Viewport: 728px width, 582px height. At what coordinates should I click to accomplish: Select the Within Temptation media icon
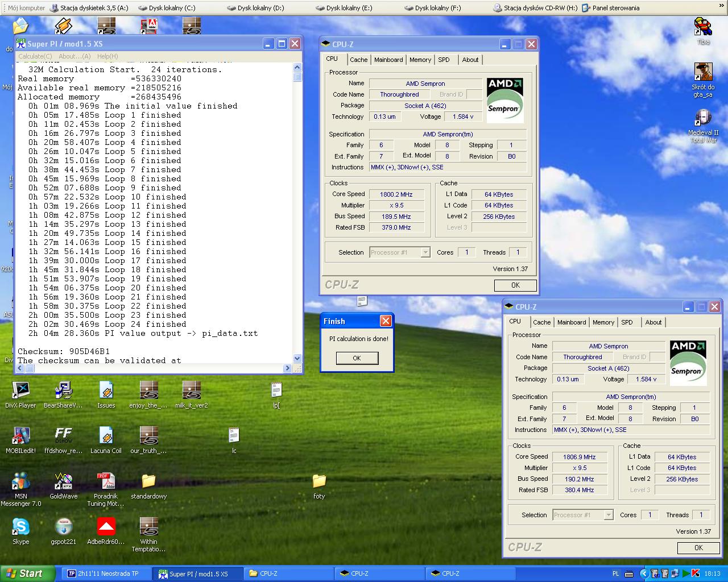pos(148,534)
